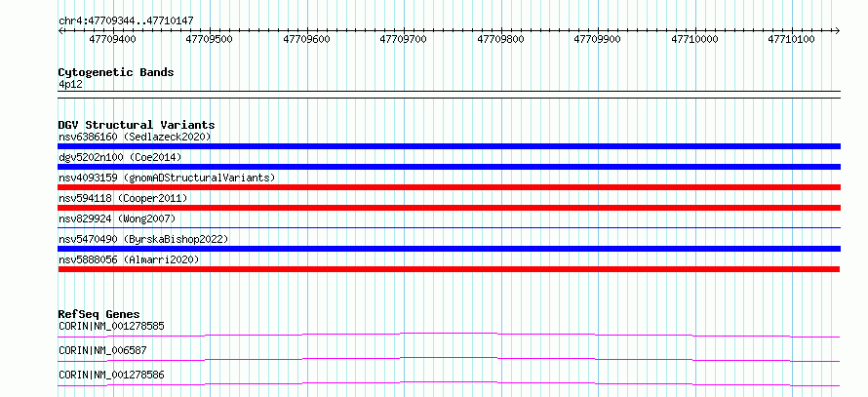Click ruler tick 47709600
868x397 pixels.
[306, 39]
